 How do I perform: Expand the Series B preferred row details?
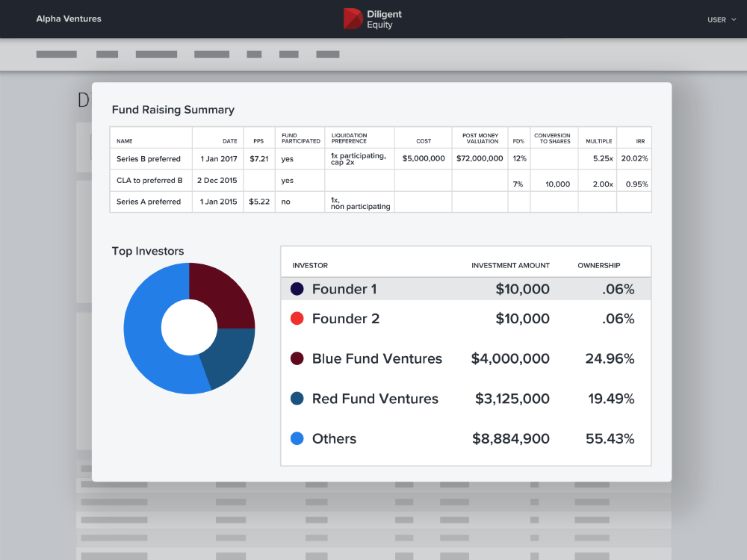(x=150, y=158)
